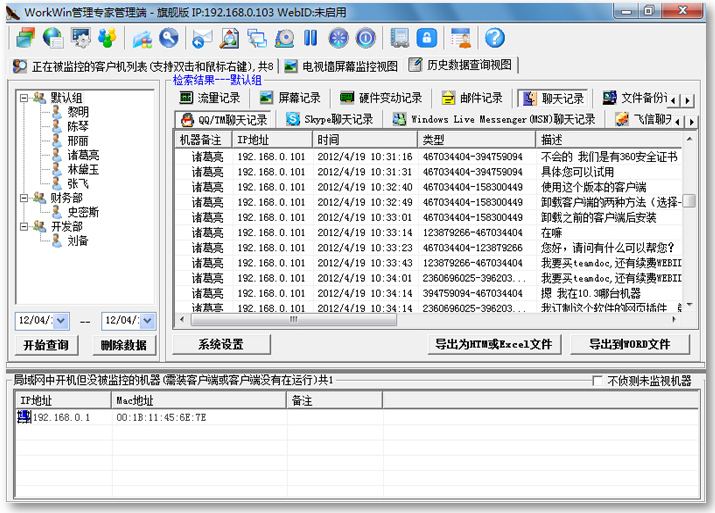The width and height of the screenshot is (715, 513).
Task: Open help via the question mark icon
Action: pos(494,38)
